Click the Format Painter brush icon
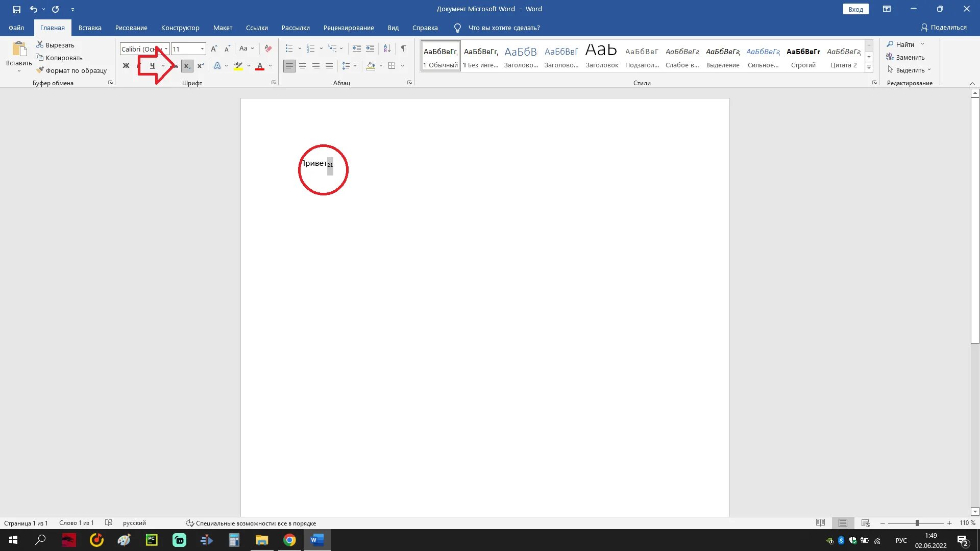 coord(40,70)
